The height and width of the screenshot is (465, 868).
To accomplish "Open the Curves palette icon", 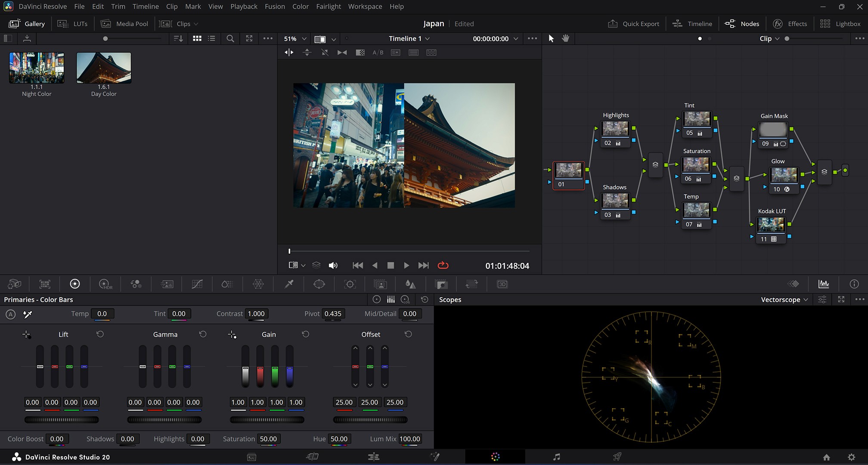I will coord(197,284).
